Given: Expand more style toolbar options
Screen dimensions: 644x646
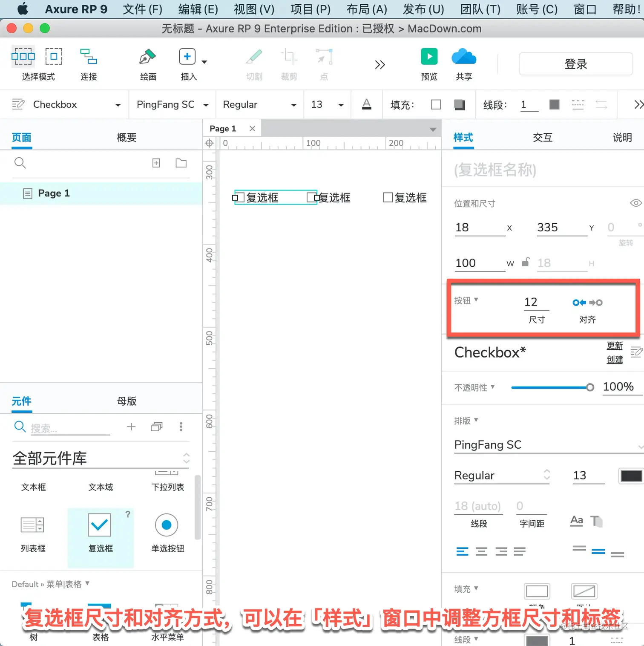Looking at the screenshot, I should (x=638, y=104).
